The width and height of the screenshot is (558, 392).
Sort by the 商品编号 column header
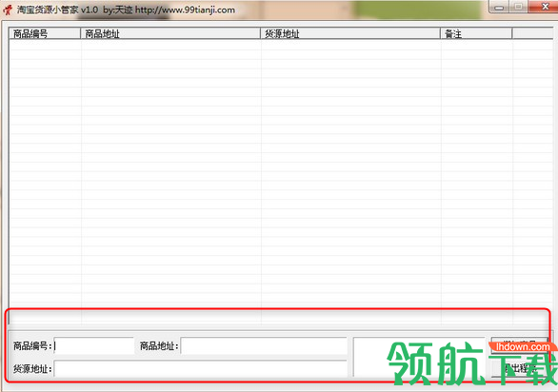(x=45, y=34)
